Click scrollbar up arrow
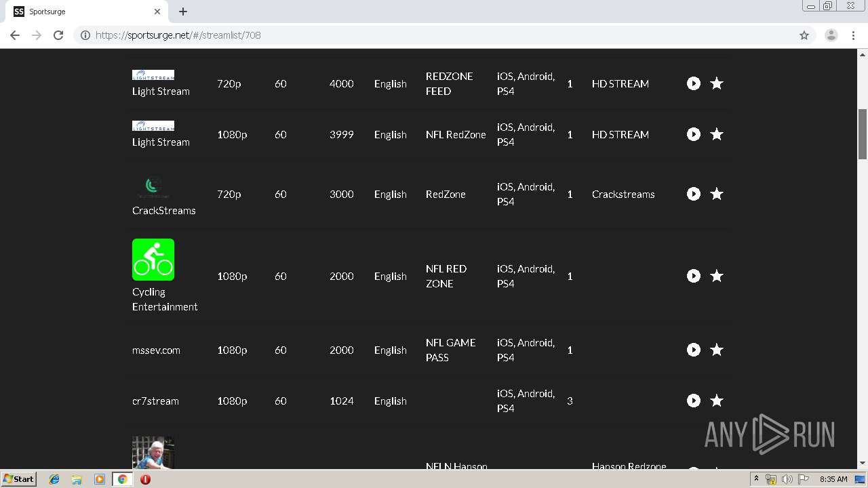This screenshot has width=868, height=488. click(863, 54)
